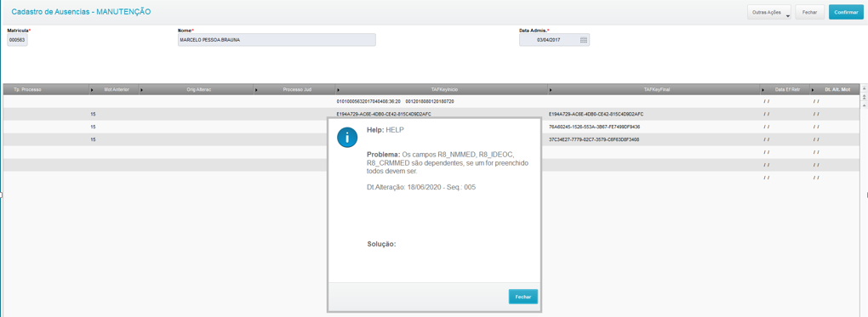Sort by the Processo Jud column header
This screenshot has height=317, width=868.
point(294,89)
